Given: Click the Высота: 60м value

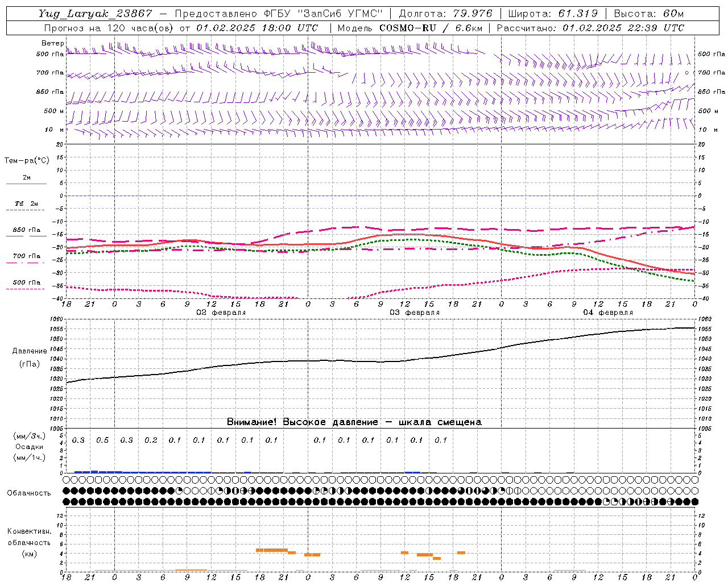Looking at the screenshot, I should pos(649,14).
